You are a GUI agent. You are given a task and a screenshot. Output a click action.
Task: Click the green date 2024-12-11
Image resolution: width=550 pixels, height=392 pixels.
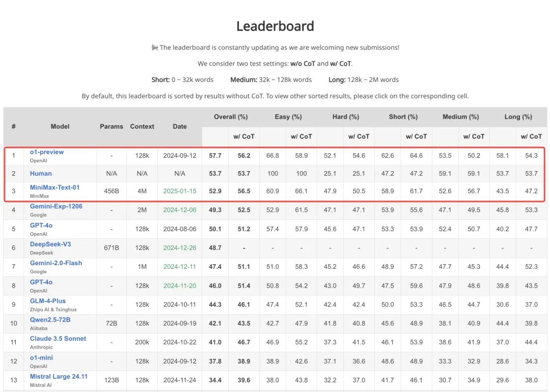coord(180,267)
